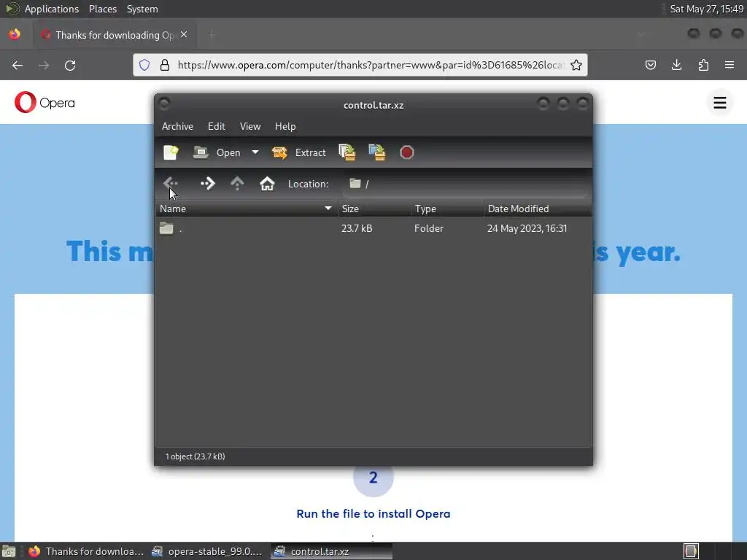Open a new Firefox tab with plus button
This screenshot has width=747, height=560.
[212, 35]
